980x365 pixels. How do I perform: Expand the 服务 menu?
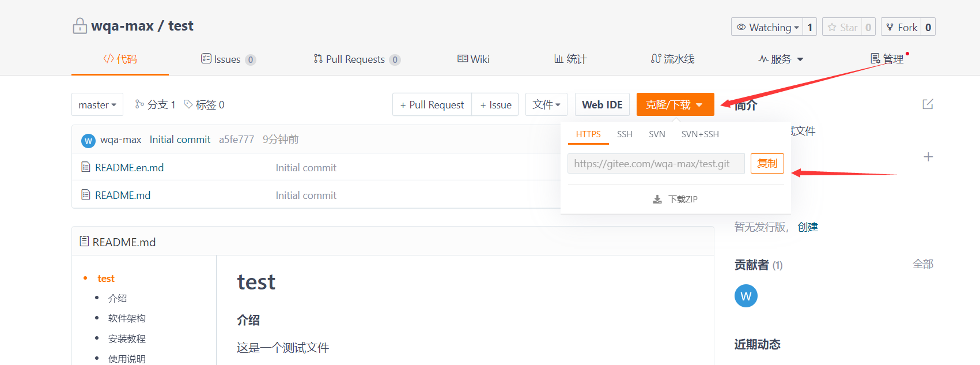tap(781, 59)
